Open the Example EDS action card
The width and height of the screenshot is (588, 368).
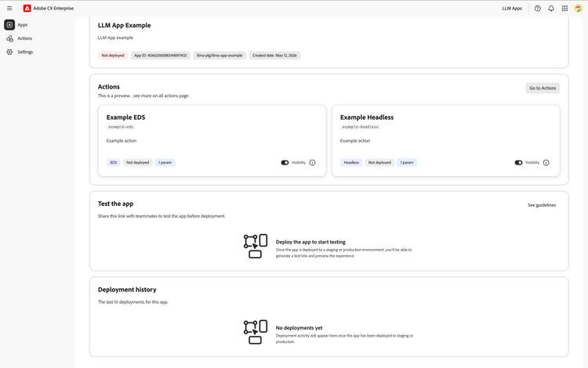[212, 140]
